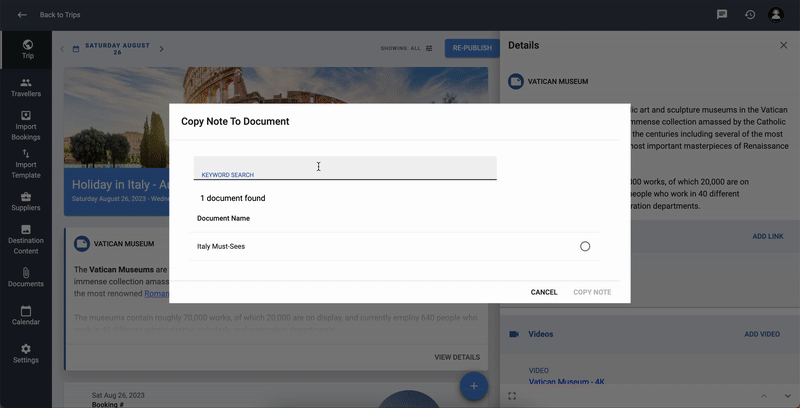Open the chat messages icon

point(722,15)
